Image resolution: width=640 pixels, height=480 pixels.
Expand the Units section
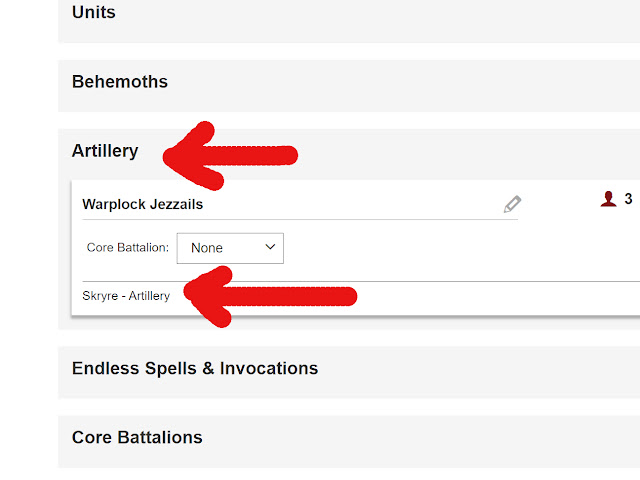tap(93, 13)
